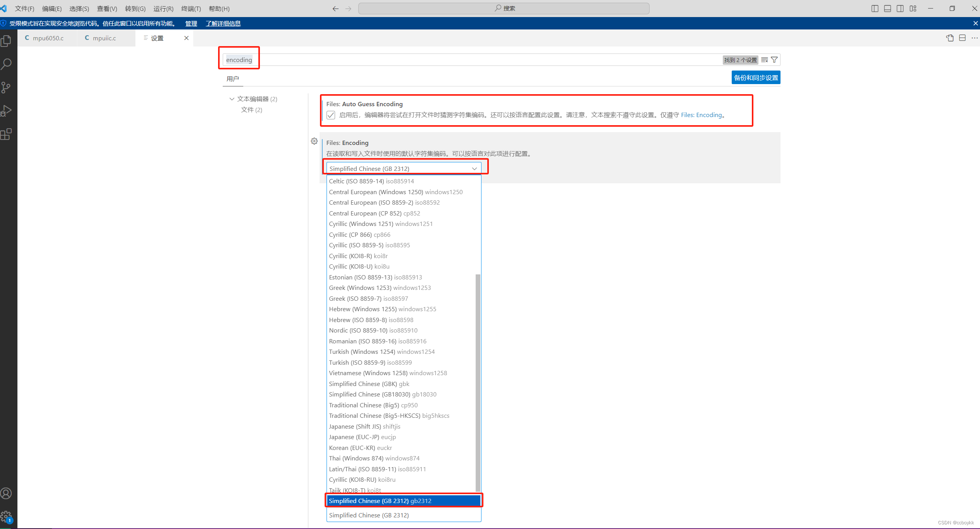Click the 了解详细信息 link

pyautogui.click(x=224, y=23)
